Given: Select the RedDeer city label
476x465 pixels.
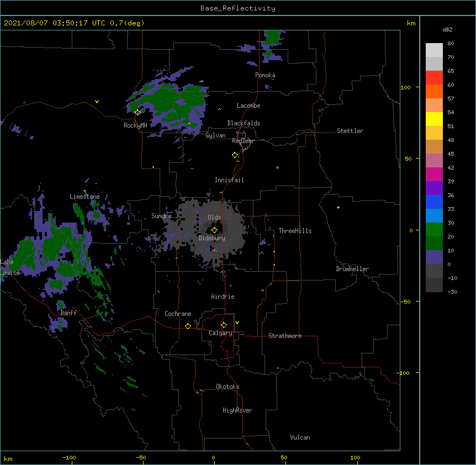Looking at the screenshot, I should [243, 141].
